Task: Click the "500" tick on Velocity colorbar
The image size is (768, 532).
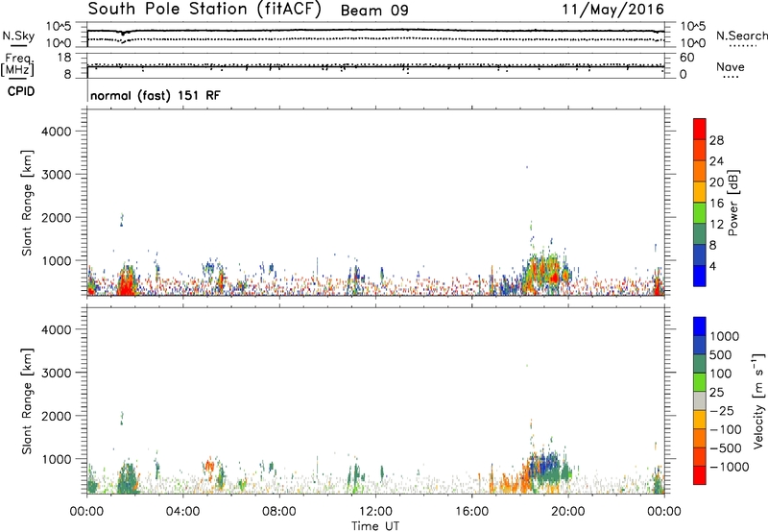Action: (x=723, y=355)
